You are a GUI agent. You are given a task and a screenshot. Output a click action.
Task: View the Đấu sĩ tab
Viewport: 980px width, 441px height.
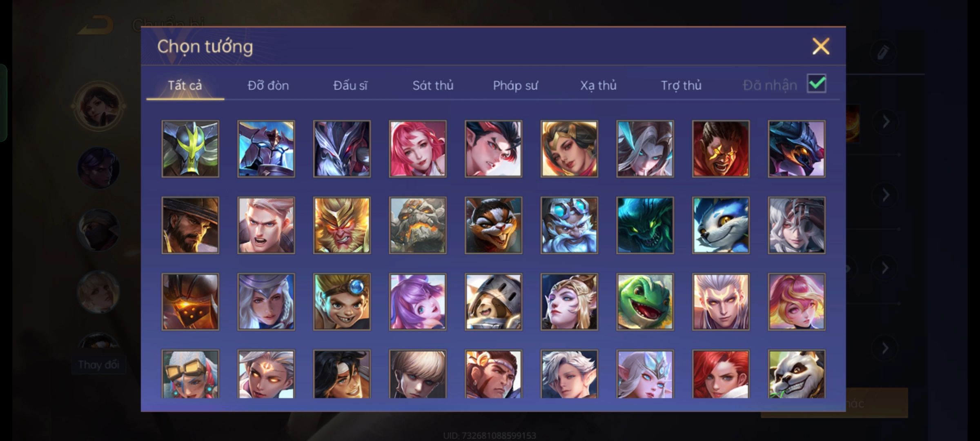tap(350, 85)
